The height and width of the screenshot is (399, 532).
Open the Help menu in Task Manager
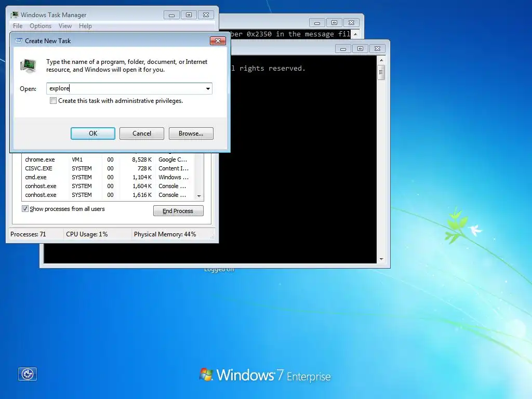point(85,26)
